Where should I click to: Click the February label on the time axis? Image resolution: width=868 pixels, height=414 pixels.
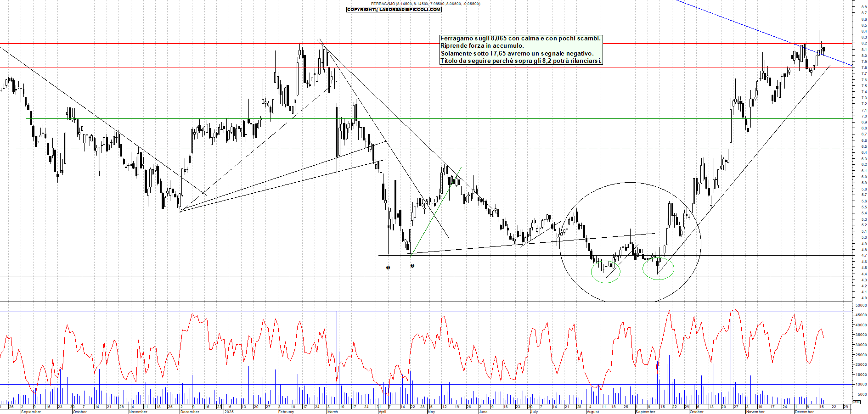coord(286,412)
